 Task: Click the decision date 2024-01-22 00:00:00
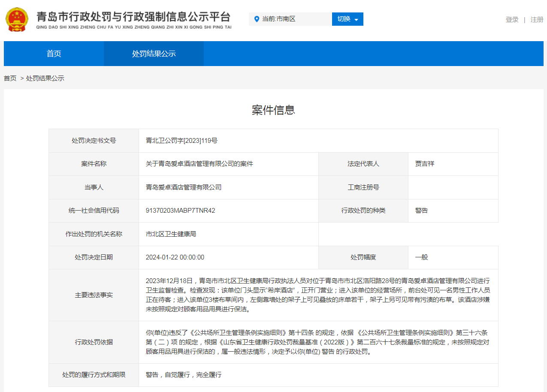tap(175, 257)
